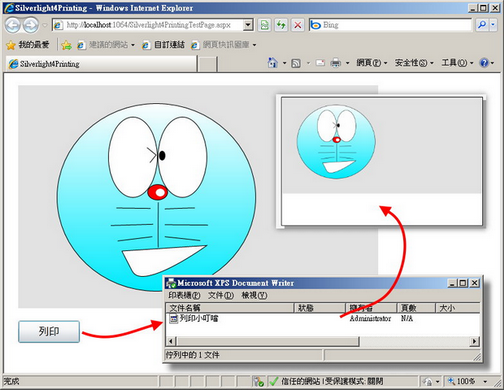Expand dropdown beside status bar lock icon
504x390 pixels.
coord(438,381)
